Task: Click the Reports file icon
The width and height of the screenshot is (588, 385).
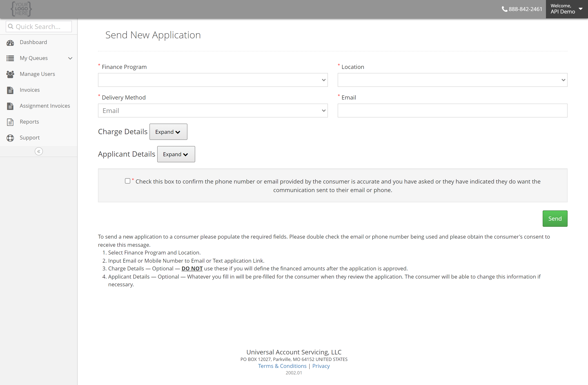Action: tap(10, 122)
